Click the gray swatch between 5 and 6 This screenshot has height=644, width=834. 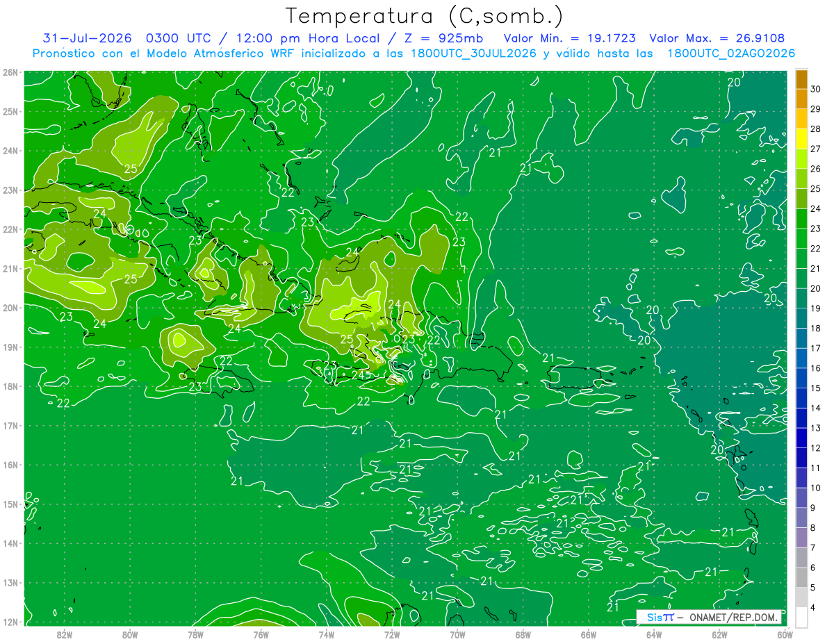pos(801,578)
